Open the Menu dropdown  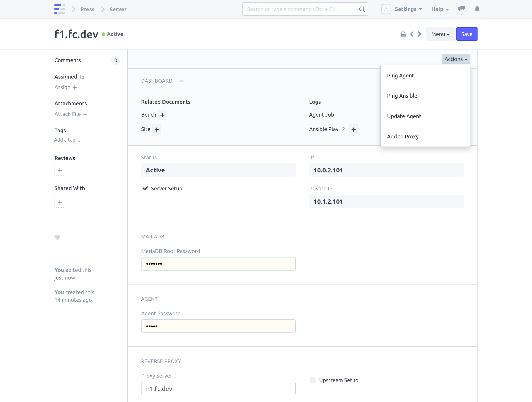coord(440,34)
